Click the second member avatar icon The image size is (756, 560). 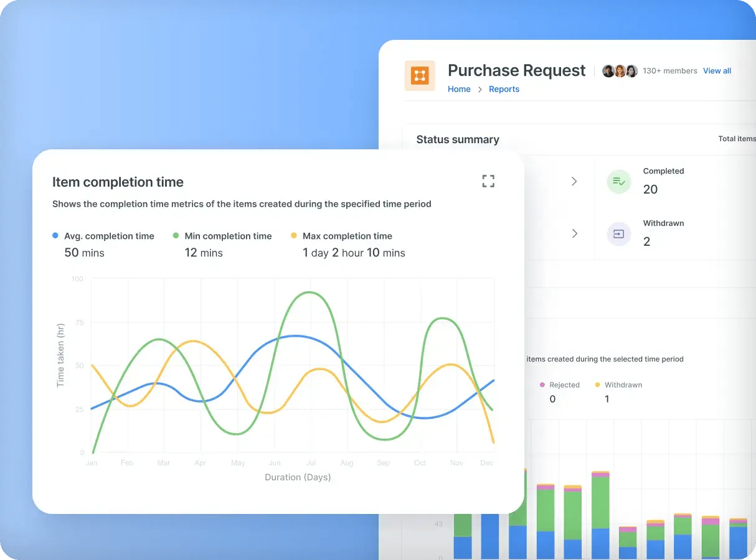click(620, 70)
